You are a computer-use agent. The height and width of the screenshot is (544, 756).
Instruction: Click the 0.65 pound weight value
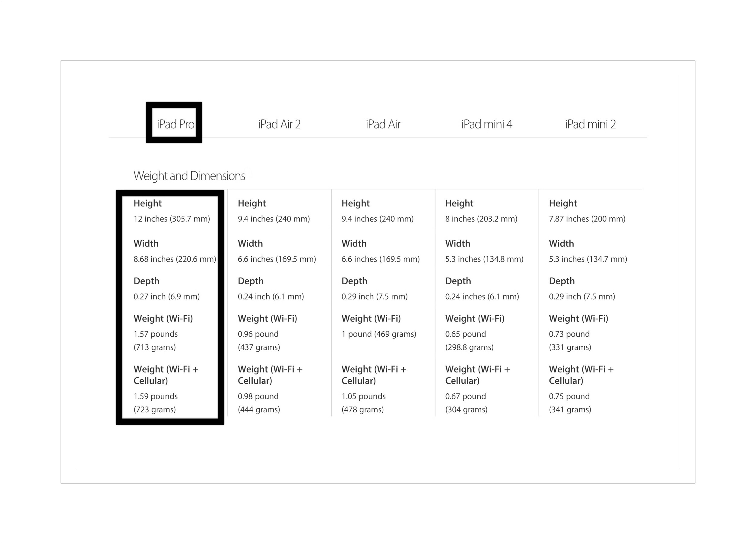[x=465, y=334]
